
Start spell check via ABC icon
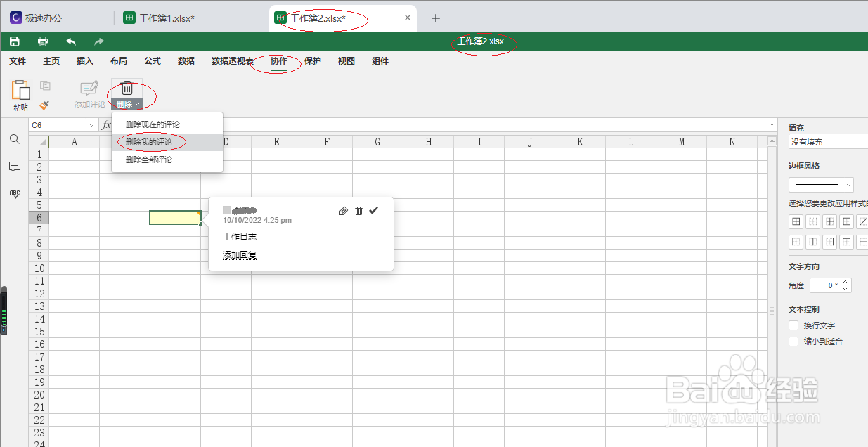14,194
